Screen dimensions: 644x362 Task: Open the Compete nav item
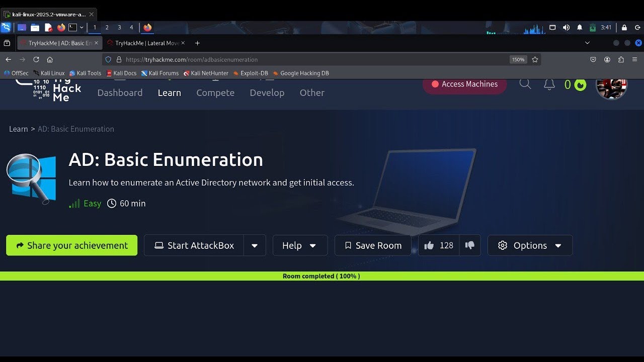pos(215,93)
